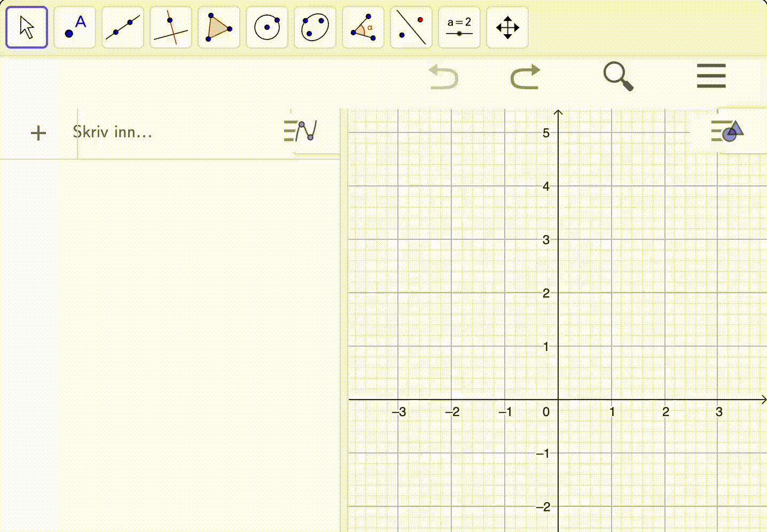
Task: Click the Undo arrow
Action: [444, 76]
